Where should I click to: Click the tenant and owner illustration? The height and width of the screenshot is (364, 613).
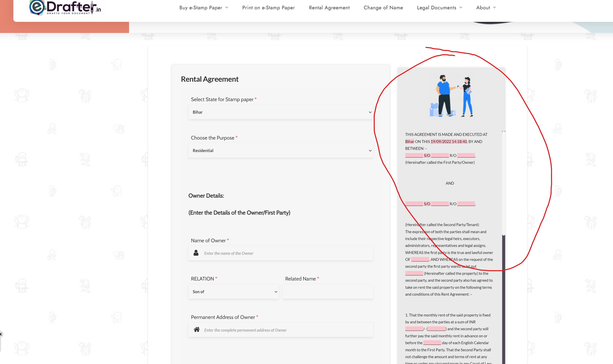click(x=451, y=96)
